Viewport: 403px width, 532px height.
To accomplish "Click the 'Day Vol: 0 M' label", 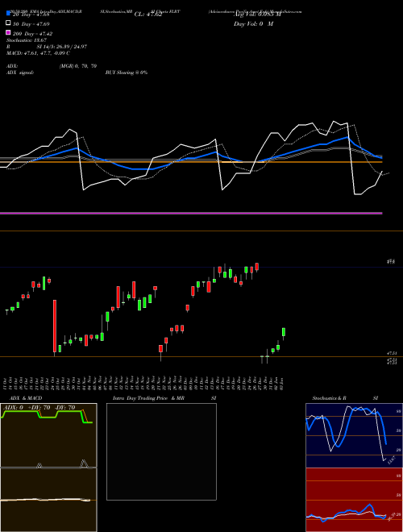I will (x=253, y=23).
